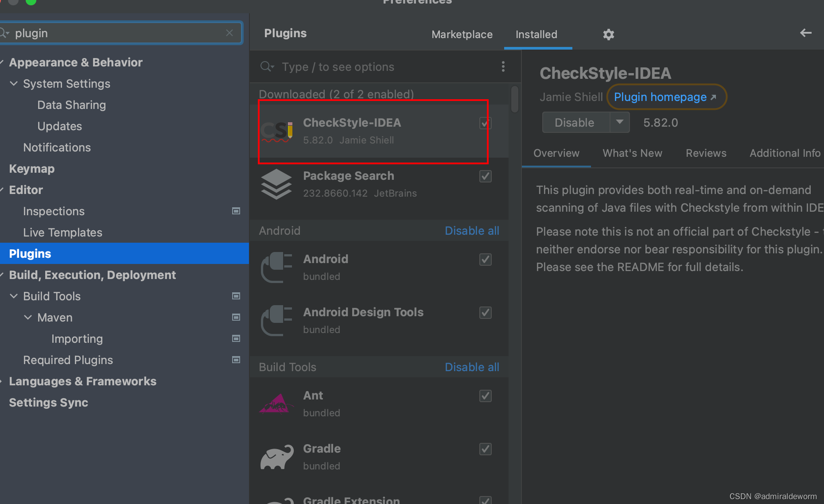
Task: Click the magnifier in plugins search field
Action: [267, 66]
